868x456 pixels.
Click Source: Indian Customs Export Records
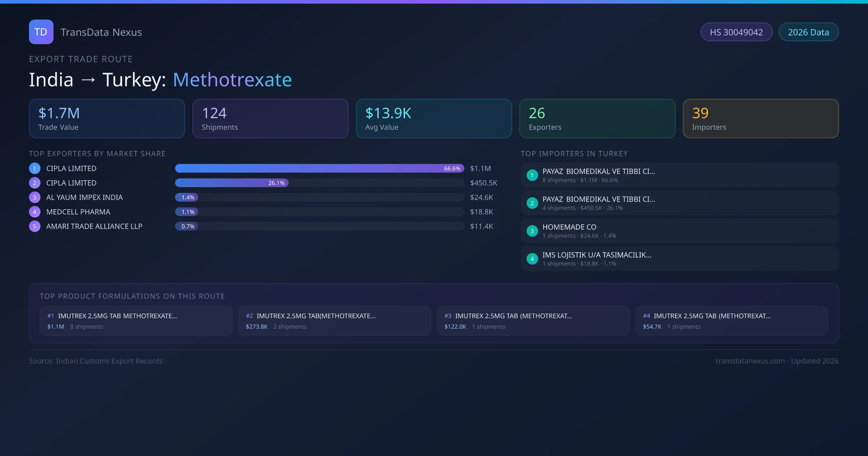[96, 361]
